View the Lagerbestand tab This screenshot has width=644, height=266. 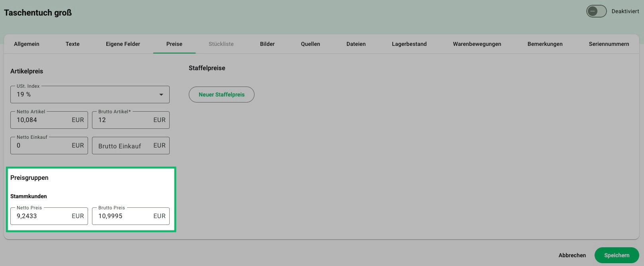[409, 44]
